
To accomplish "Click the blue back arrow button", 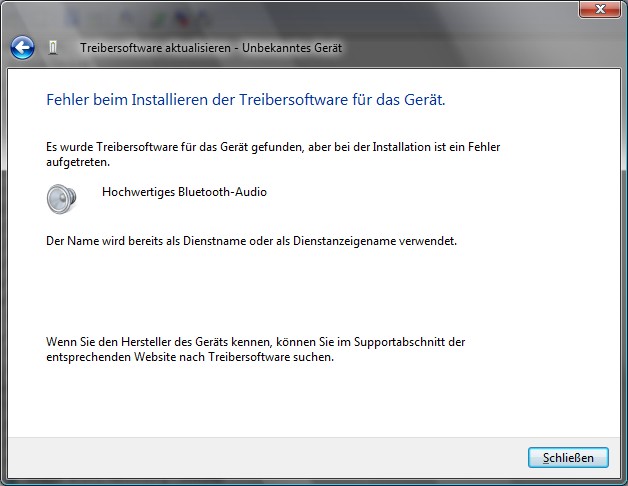I will 22,48.
